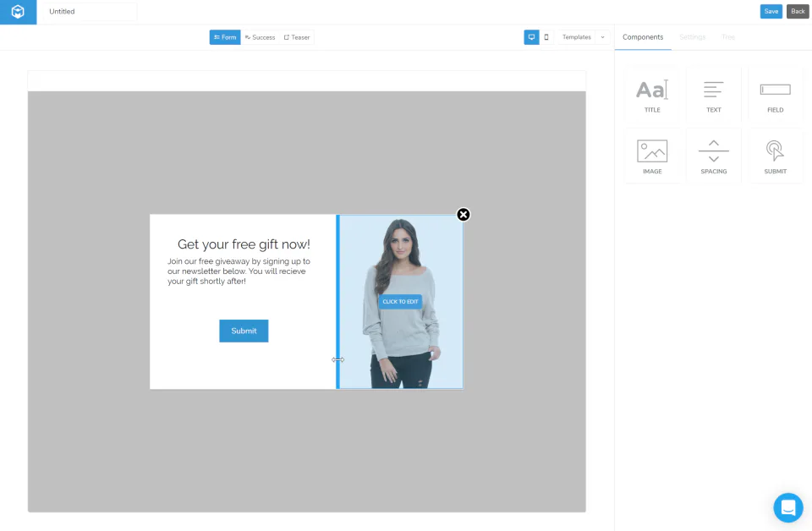This screenshot has width=812, height=531.
Task: Click the 'Click to Edit' image button
Action: coord(400,301)
